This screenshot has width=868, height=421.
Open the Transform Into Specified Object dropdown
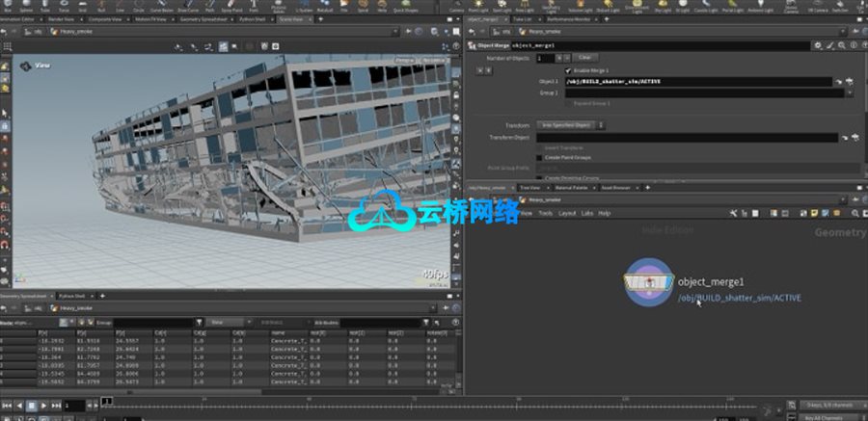pyautogui.click(x=569, y=125)
